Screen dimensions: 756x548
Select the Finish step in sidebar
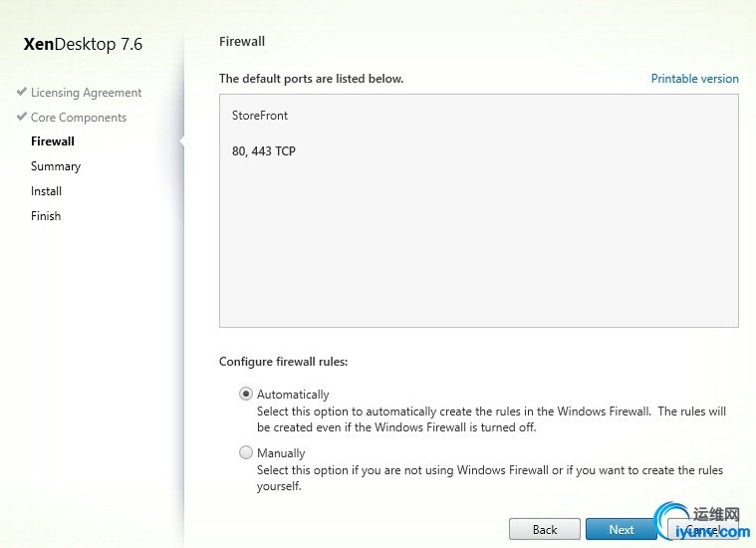tap(46, 216)
